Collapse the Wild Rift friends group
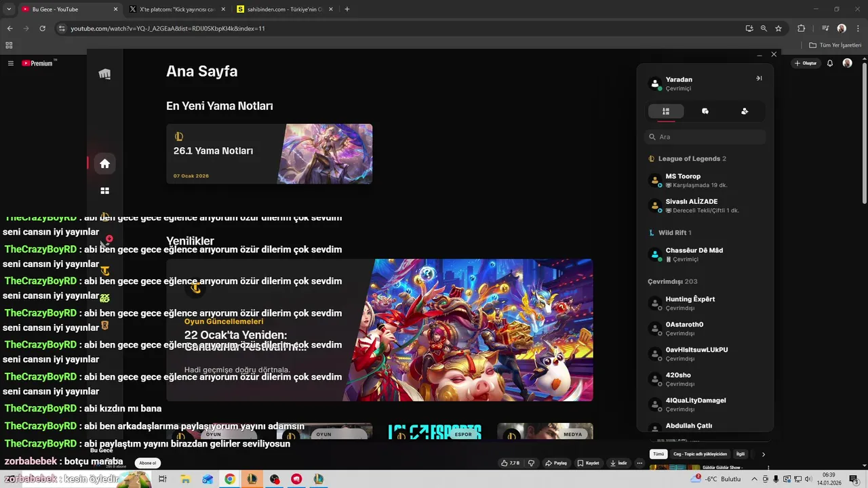The image size is (868, 488). tap(669, 232)
